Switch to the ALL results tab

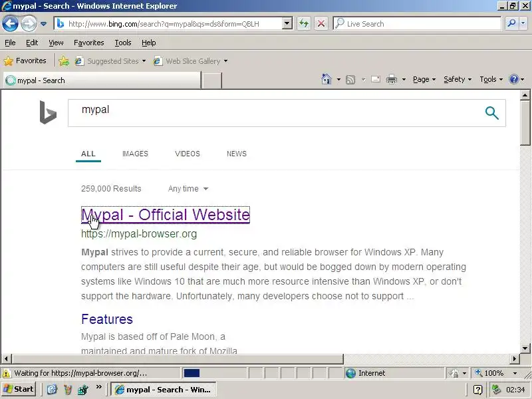[x=88, y=154]
